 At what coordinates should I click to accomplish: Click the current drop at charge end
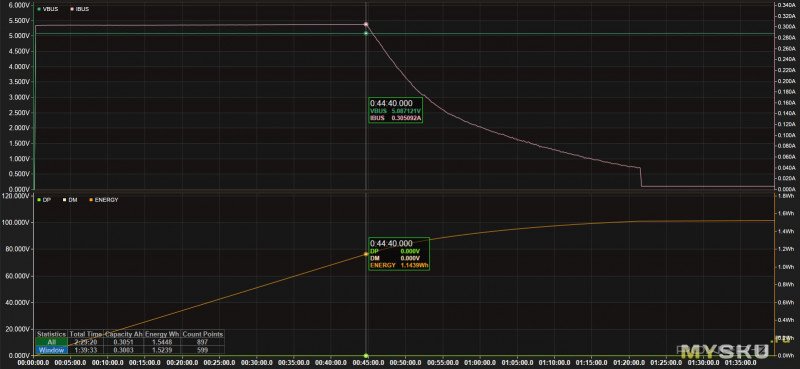(x=641, y=177)
